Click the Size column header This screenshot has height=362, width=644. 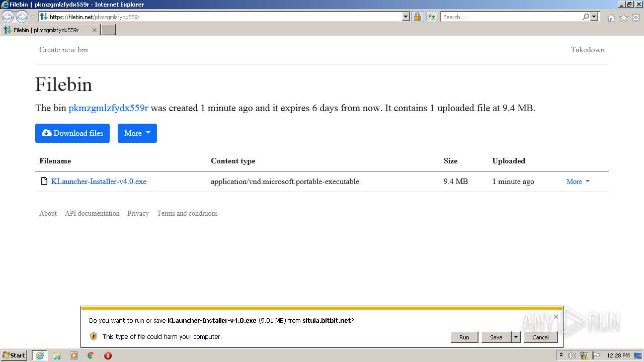(x=450, y=161)
